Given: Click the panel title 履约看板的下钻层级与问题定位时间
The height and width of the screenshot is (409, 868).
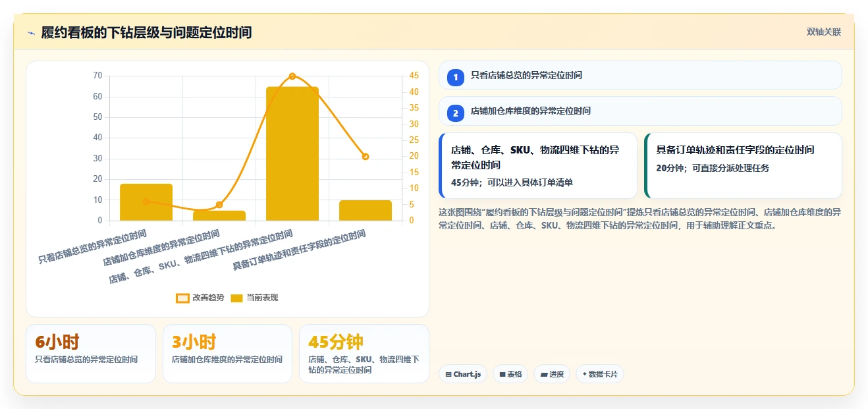Looking at the screenshot, I should click(x=146, y=32).
